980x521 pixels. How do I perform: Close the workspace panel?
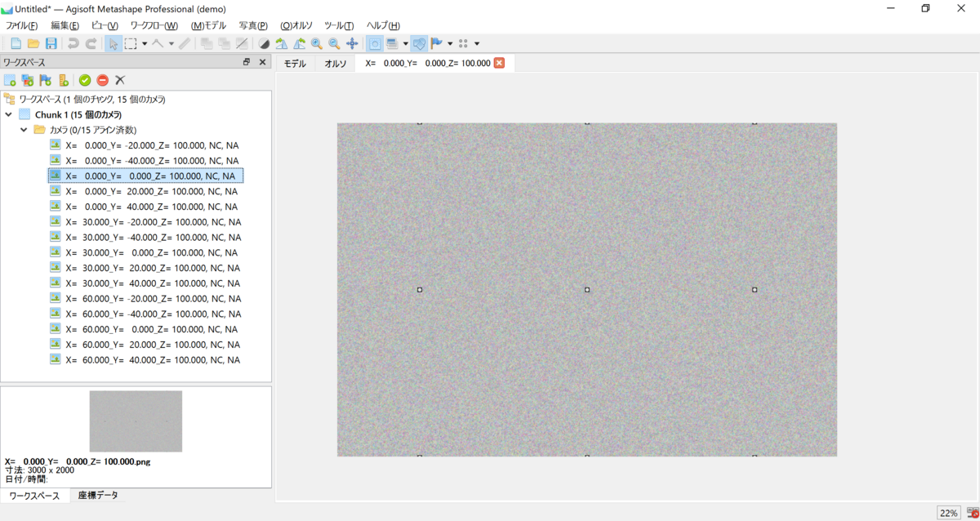pos(262,62)
